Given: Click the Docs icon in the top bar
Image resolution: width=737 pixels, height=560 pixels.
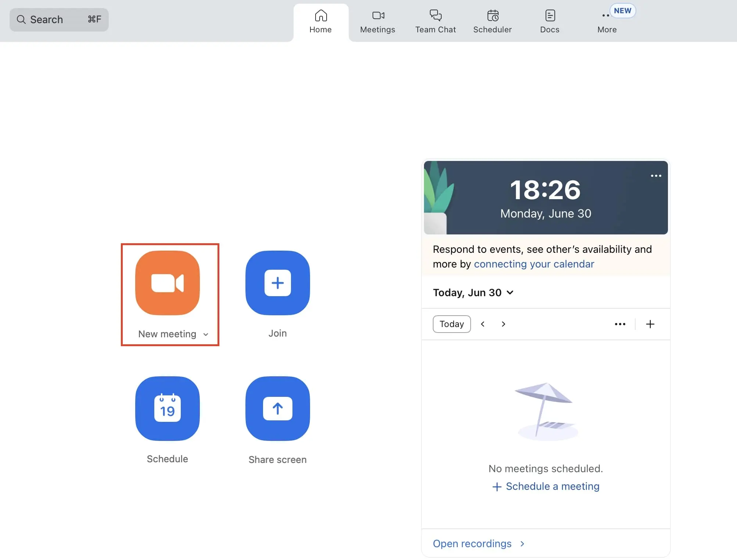Looking at the screenshot, I should tap(549, 15).
